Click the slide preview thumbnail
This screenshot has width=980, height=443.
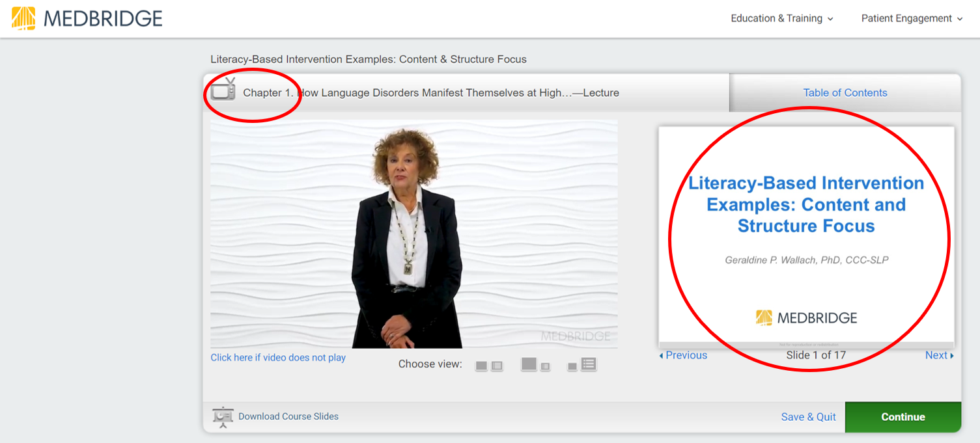coord(806,237)
